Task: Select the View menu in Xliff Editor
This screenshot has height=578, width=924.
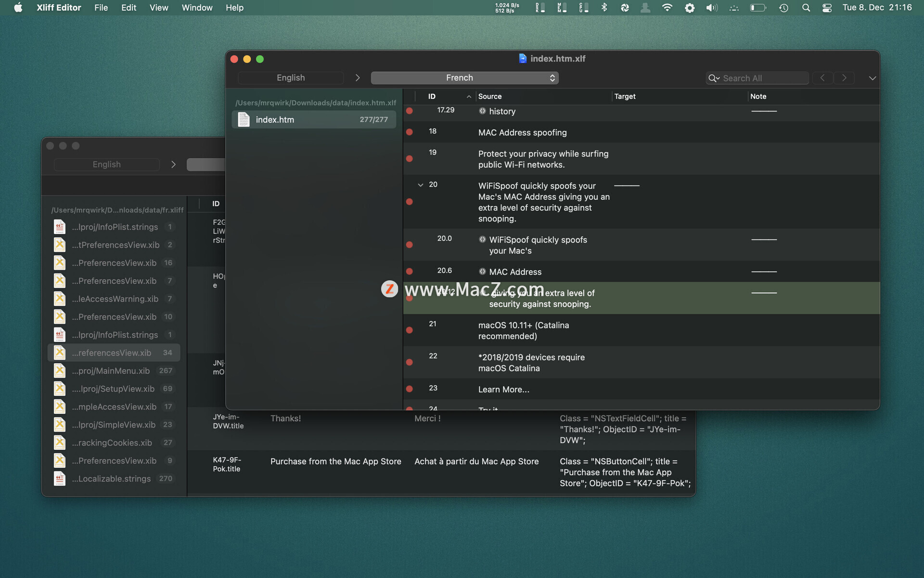Action: tap(158, 7)
